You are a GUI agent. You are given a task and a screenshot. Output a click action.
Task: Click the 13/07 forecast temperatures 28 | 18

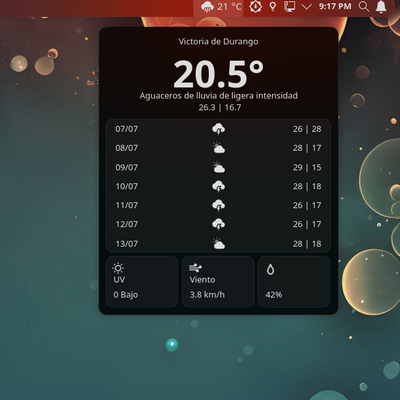307,244
